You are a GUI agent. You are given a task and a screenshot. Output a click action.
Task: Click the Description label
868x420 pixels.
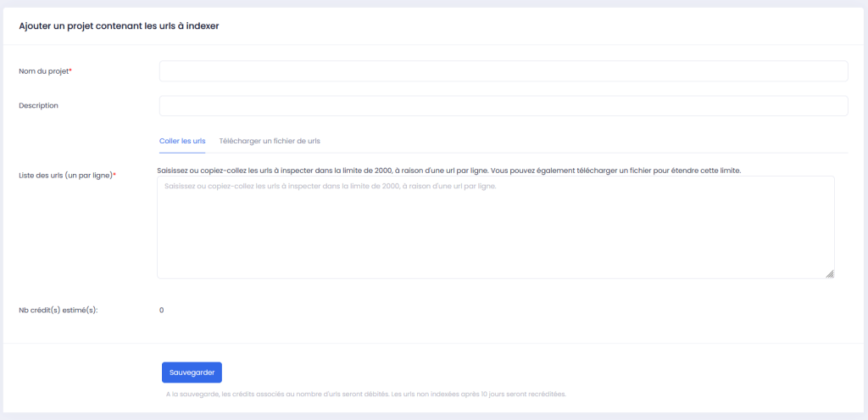38,105
